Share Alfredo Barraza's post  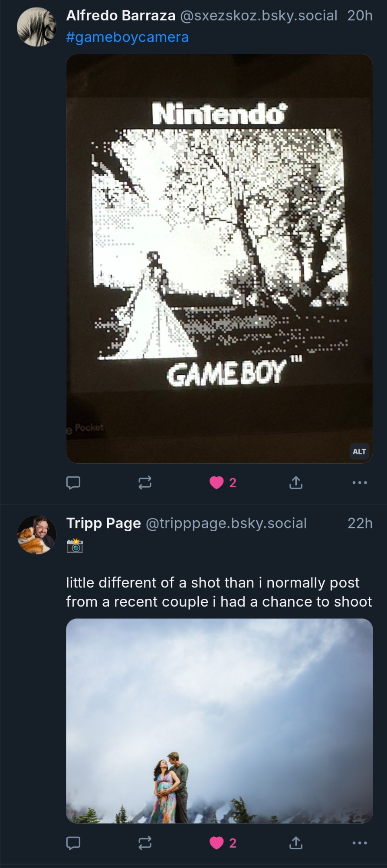[296, 482]
